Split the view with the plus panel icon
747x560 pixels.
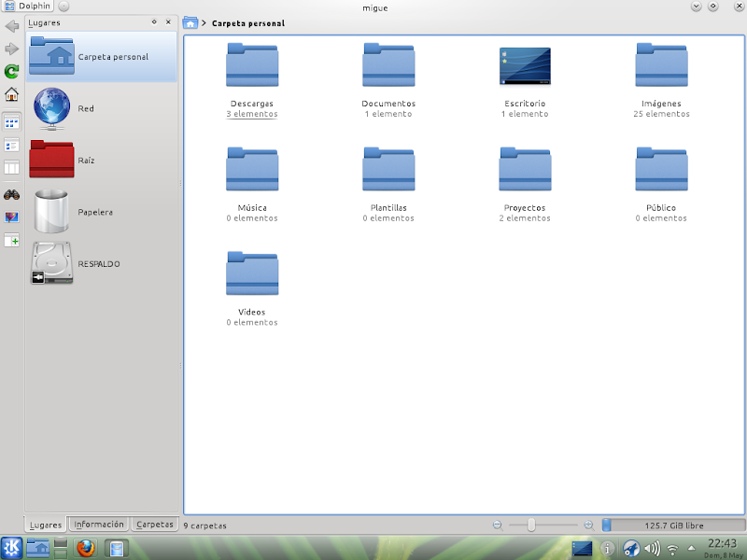click(x=11, y=240)
